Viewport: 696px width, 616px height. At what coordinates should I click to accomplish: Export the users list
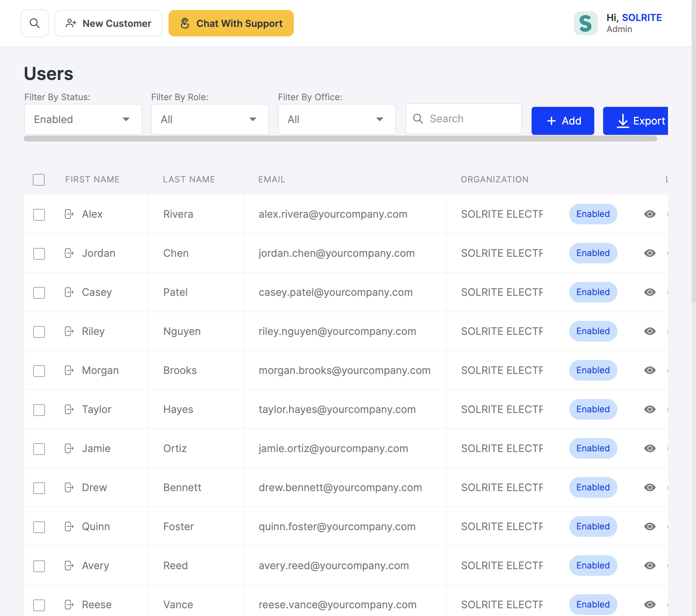click(x=636, y=121)
